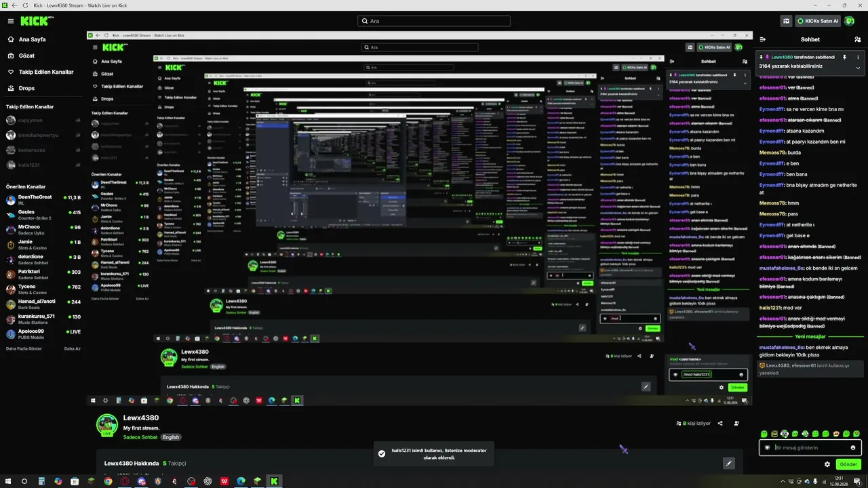This screenshot has height=488, width=868.
Task: Click the chat message input field
Action: tap(810, 447)
